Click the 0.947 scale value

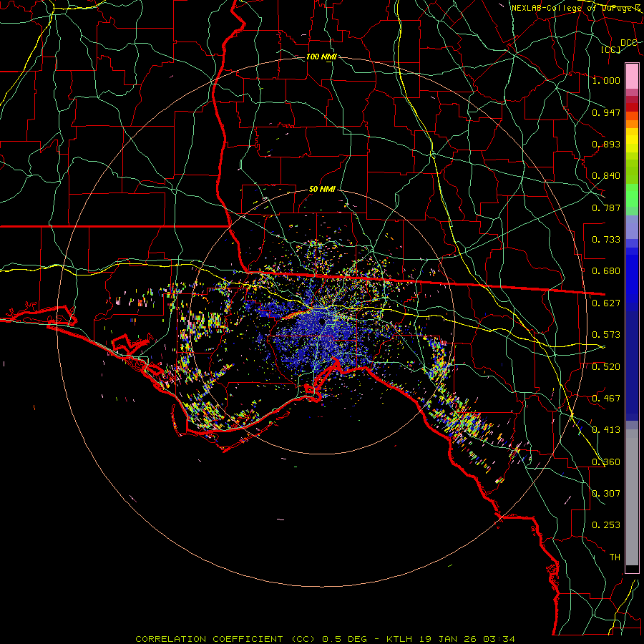606,112
